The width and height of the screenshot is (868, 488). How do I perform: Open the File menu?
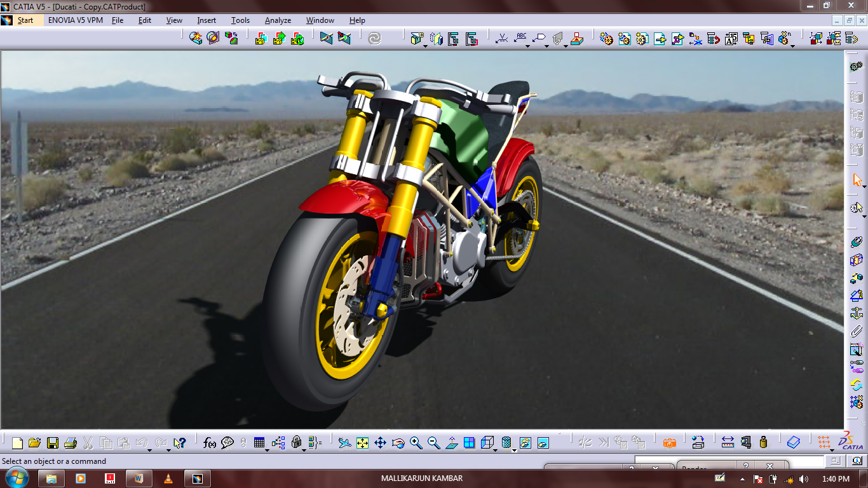click(x=118, y=20)
